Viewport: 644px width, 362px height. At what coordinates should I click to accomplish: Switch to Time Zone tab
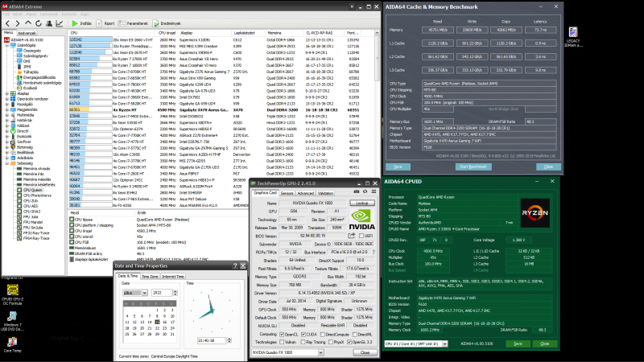tap(150, 277)
